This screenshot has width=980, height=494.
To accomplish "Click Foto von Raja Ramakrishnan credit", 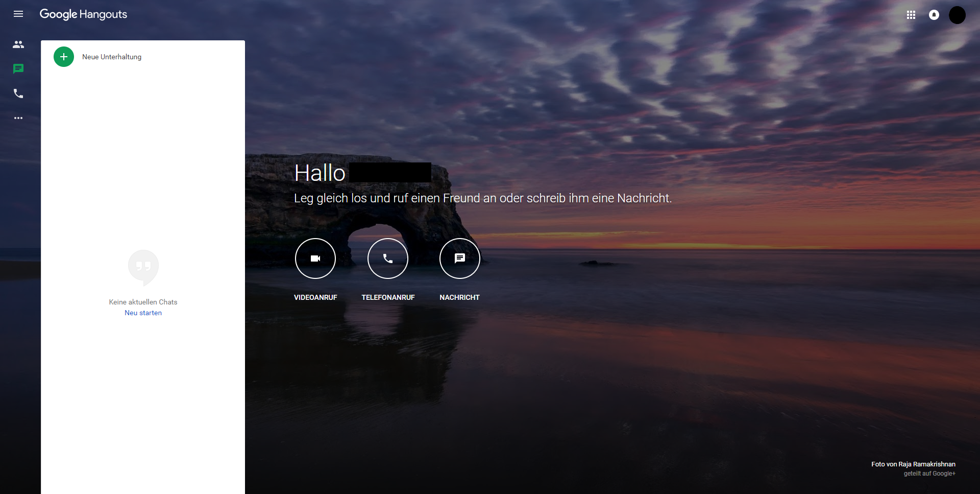I will point(913,464).
